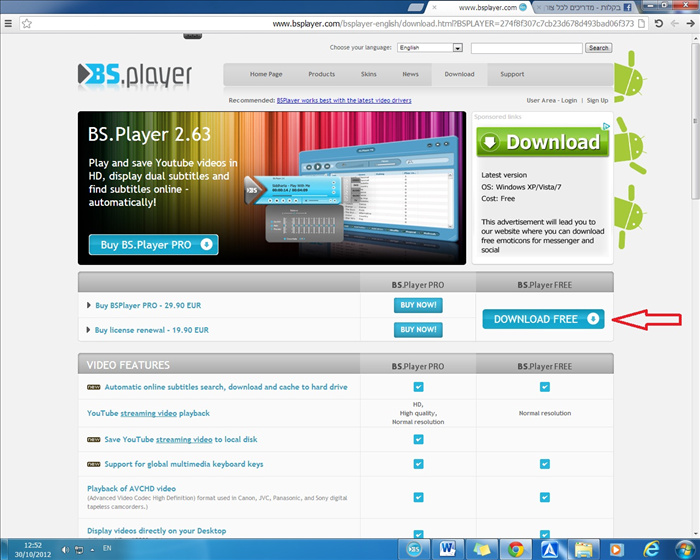
Task: Open Display videos directly on your Desktop link
Action: click(157, 531)
